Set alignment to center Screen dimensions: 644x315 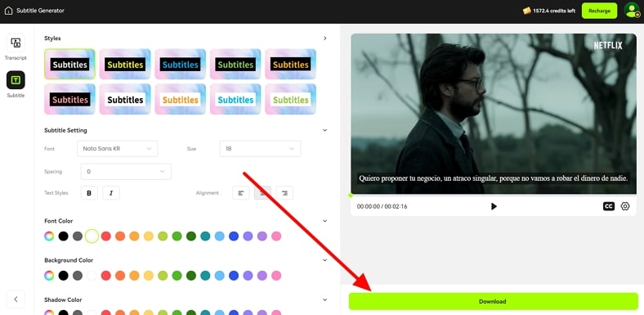(262, 193)
